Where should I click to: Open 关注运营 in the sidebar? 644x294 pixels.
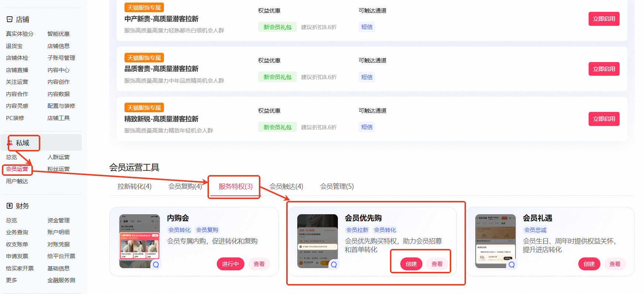pos(17,82)
